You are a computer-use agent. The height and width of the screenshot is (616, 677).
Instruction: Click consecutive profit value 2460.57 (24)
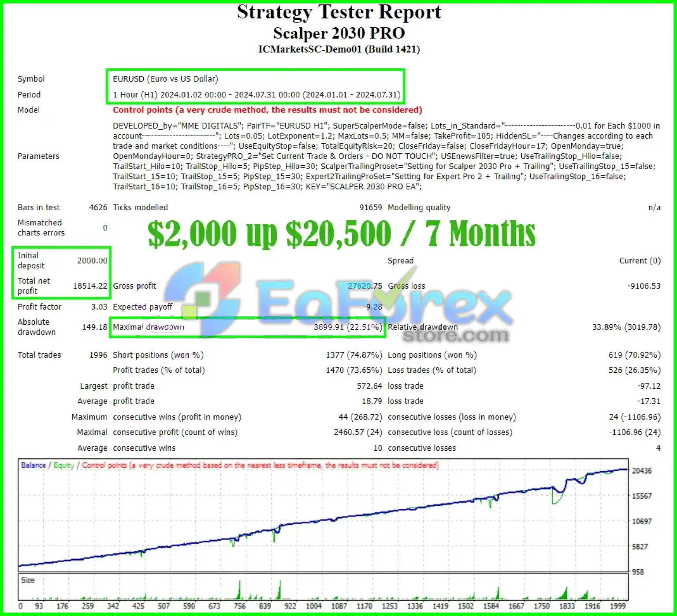pos(358,432)
